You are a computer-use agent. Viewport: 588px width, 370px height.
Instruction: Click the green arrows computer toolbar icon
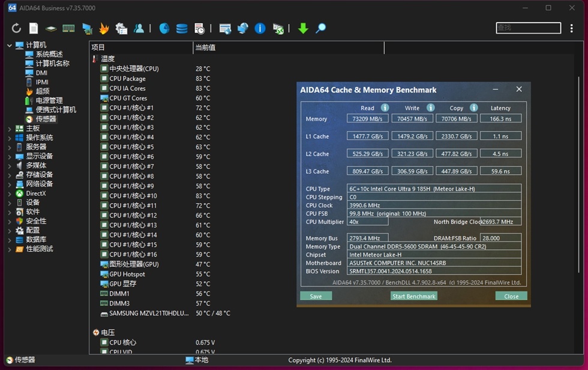pos(278,28)
